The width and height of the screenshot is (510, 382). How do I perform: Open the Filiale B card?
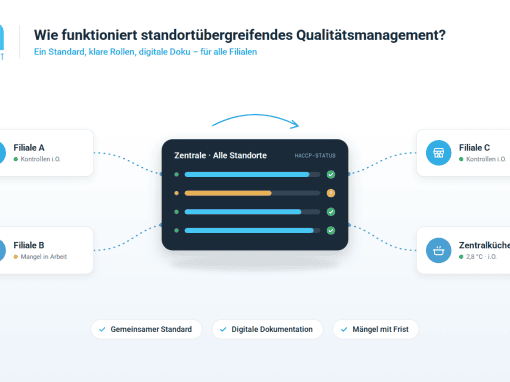coord(46,251)
